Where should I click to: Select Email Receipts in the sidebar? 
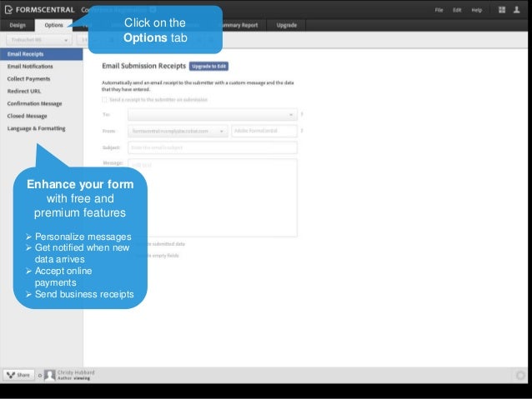coord(41,54)
